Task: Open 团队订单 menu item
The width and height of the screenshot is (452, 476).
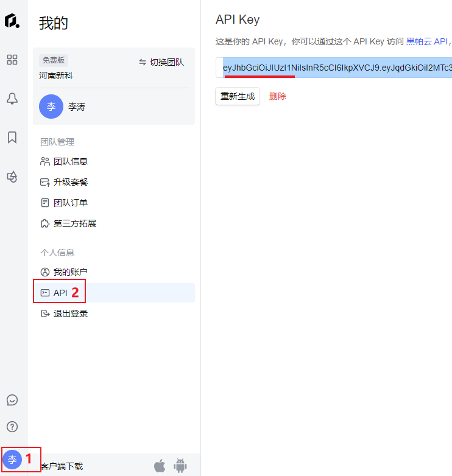Action: tap(64, 203)
